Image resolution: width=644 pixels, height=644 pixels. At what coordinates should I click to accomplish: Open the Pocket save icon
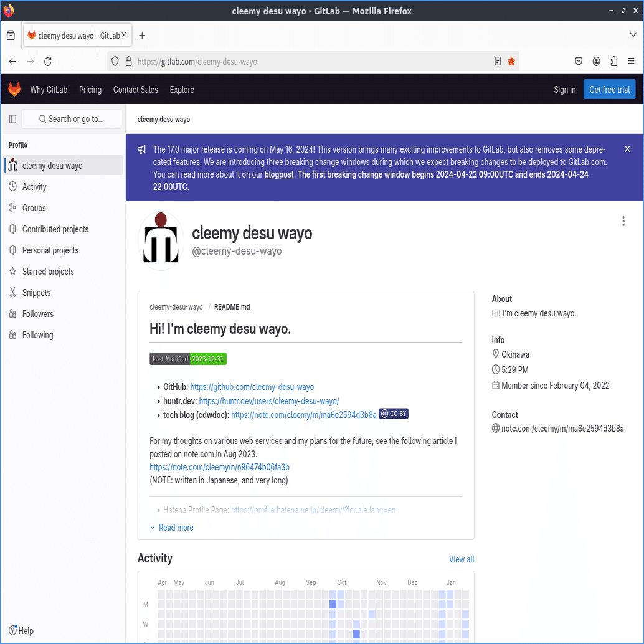[579, 62]
